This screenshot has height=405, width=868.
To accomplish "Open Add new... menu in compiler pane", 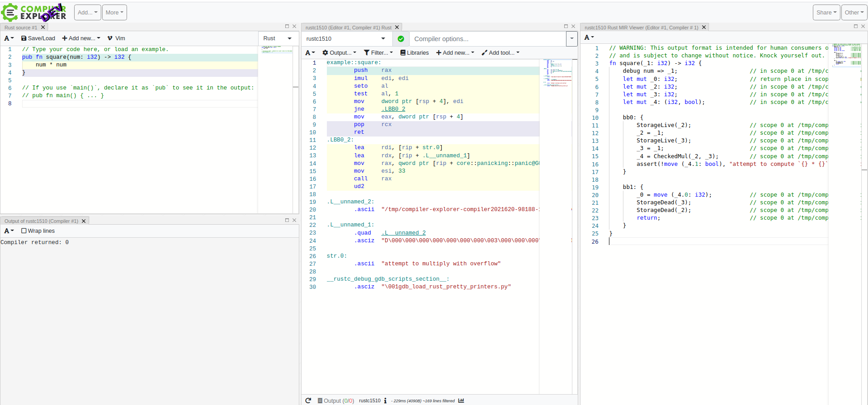I will click(x=455, y=53).
